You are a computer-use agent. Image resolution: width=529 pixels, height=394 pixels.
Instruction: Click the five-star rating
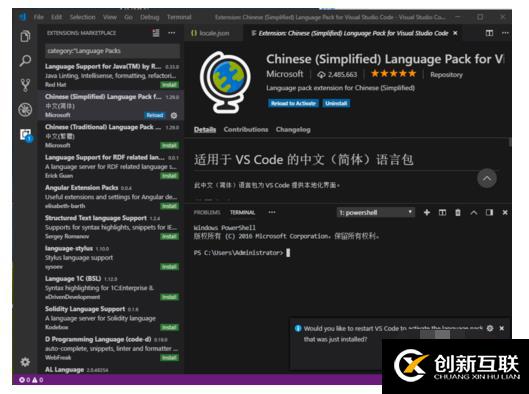point(393,74)
